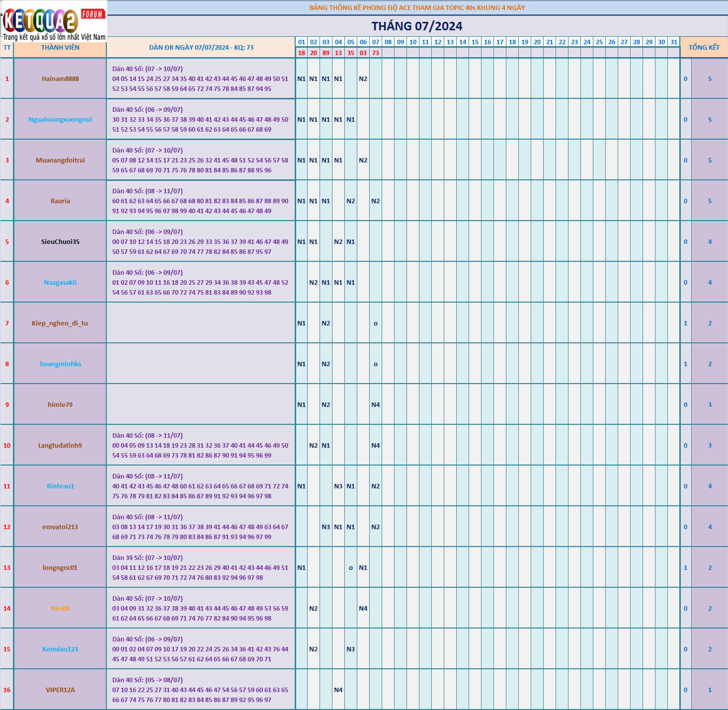This screenshot has width=728, height=710.
Task: Select member name Kiep_ngheo_di_tu
Action: pos(60,323)
